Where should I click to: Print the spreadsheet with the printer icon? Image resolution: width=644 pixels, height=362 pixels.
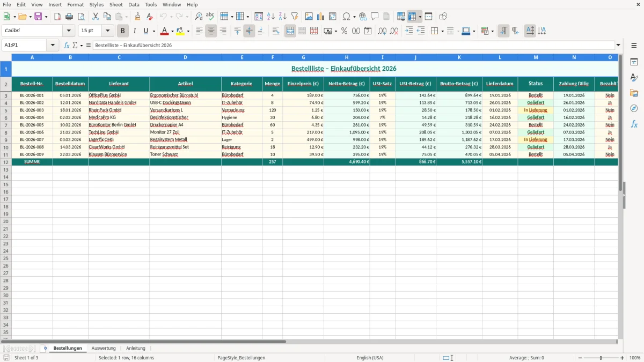point(69,17)
